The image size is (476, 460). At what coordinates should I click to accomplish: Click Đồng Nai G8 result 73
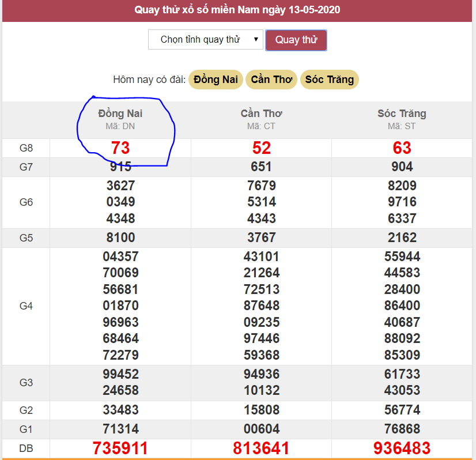pos(120,148)
